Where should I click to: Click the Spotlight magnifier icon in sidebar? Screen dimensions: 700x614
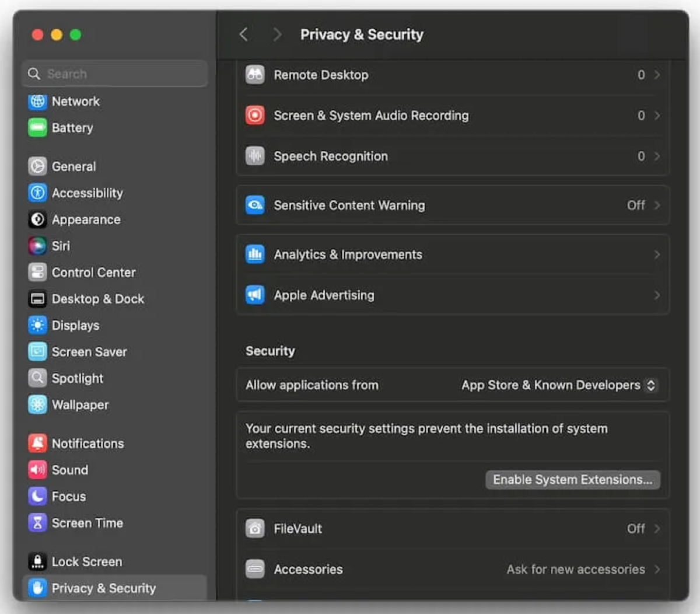[37, 378]
